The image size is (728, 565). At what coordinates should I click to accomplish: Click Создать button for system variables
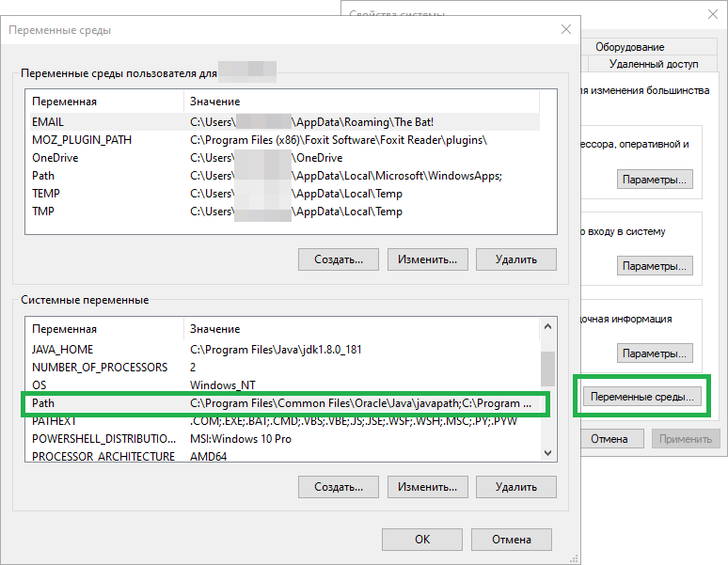(x=338, y=486)
